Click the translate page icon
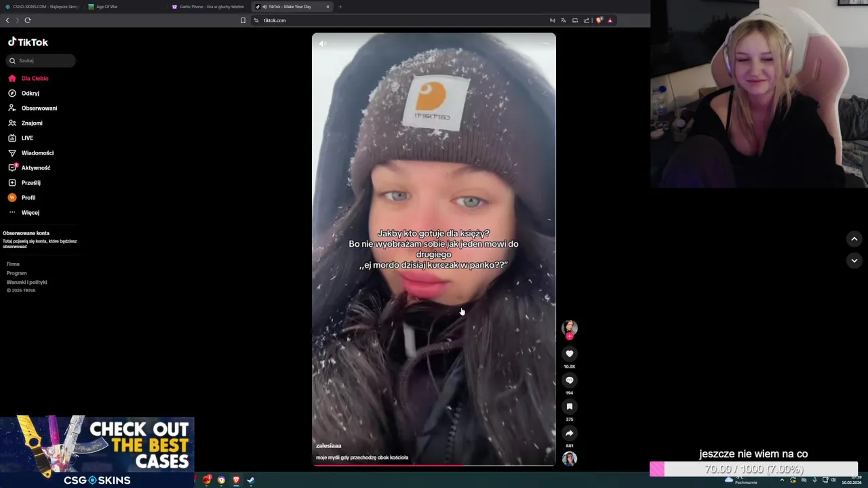This screenshot has height=488, width=868. [563, 20]
